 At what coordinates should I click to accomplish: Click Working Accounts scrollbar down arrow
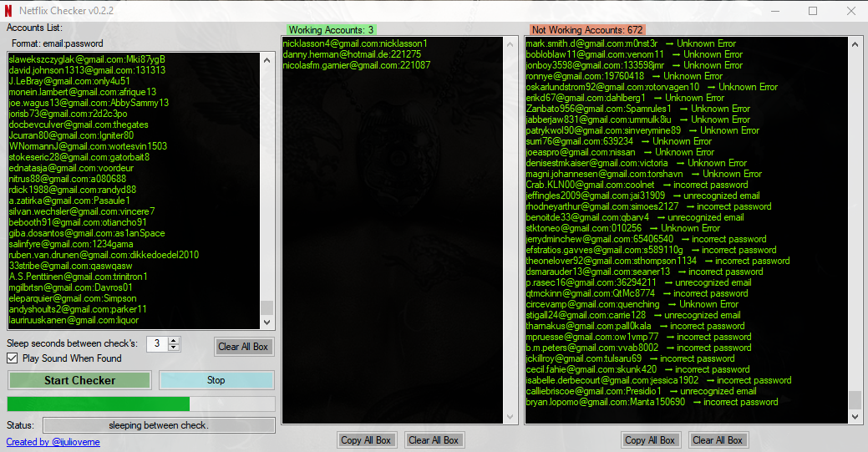(x=510, y=417)
